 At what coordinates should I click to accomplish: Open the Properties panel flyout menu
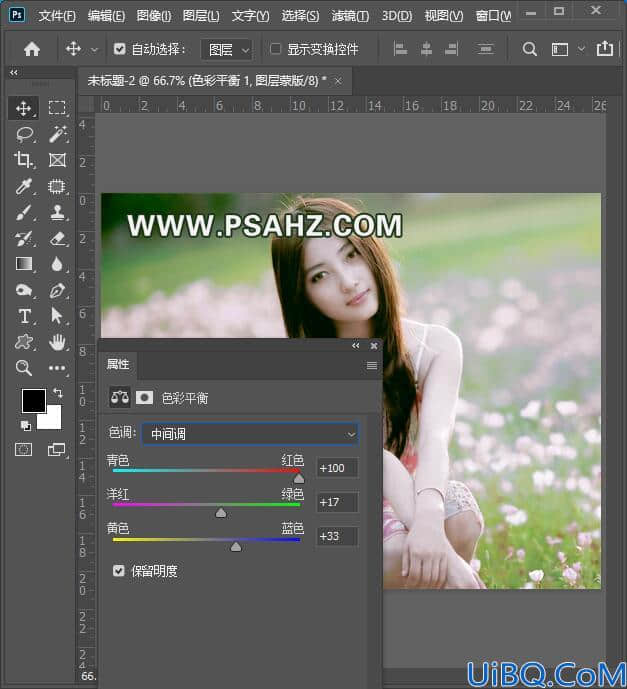click(372, 366)
